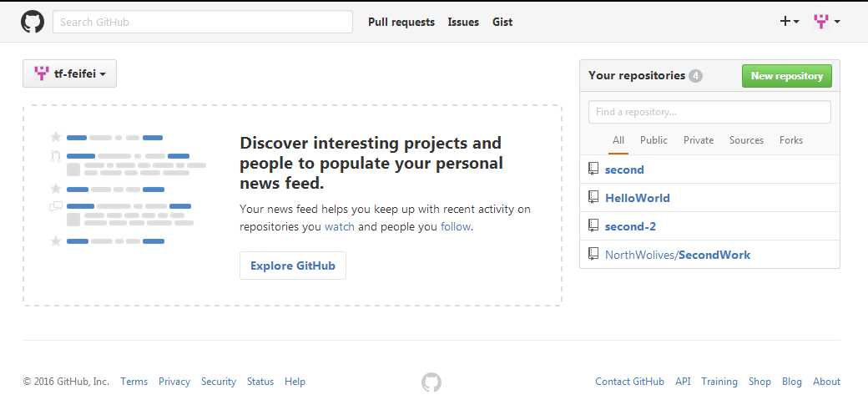Open Gist from the header
This screenshot has height=410, width=868.
[x=502, y=23]
